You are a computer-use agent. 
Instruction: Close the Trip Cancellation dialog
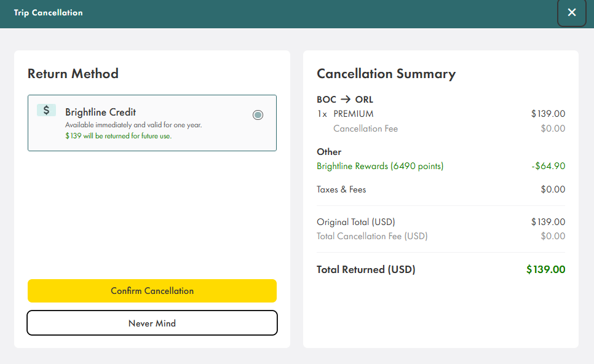coord(571,13)
